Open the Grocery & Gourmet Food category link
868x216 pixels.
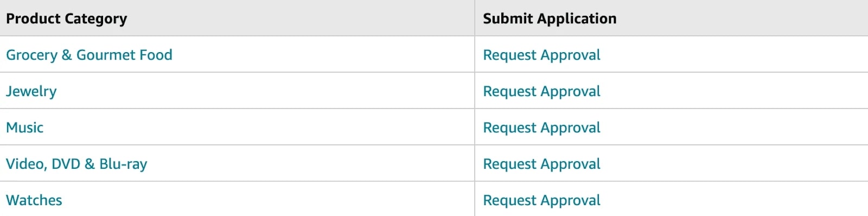(x=89, y=55)
